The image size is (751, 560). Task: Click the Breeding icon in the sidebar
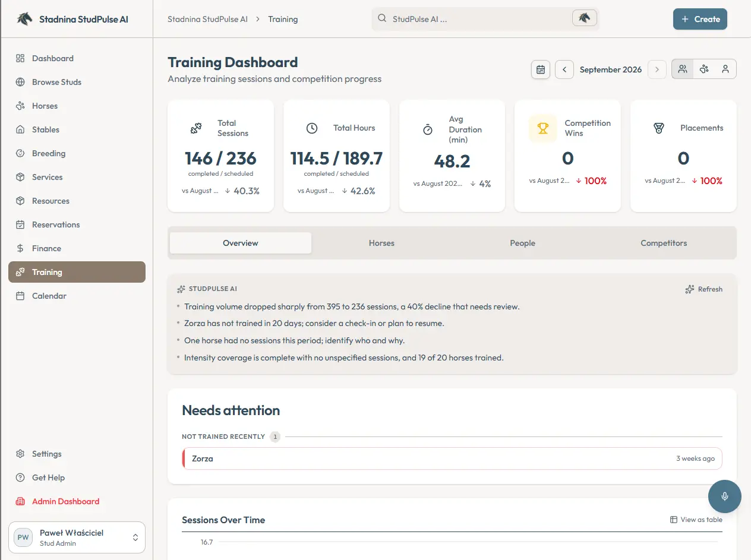pyautogui.click(x=20, y=153)
